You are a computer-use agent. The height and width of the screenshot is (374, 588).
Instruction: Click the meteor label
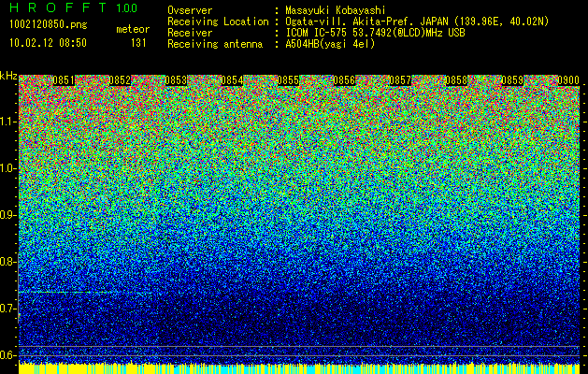[133, 29]
